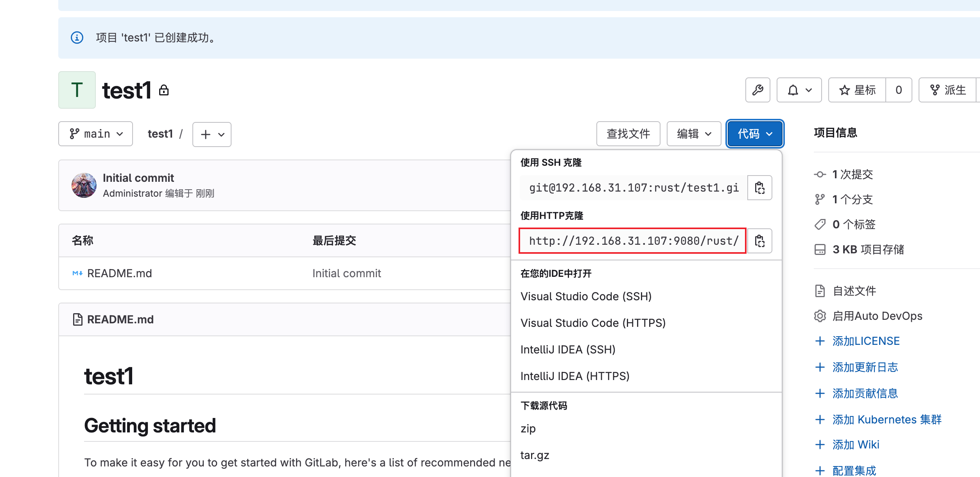Expand the main branch selector
The height and width of the screenshot is (477, 980).
[96, 134]
